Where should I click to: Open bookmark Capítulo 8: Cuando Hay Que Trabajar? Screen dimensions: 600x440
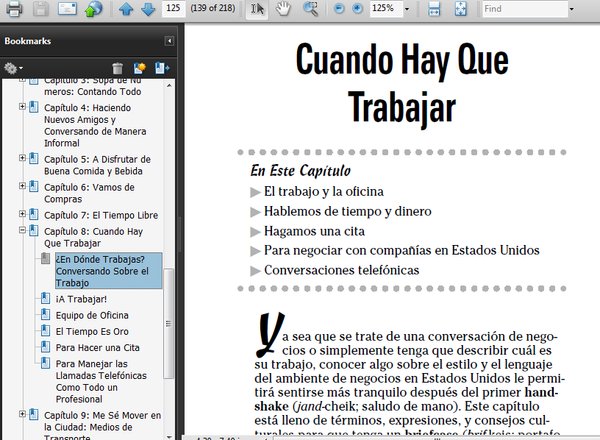coord(93,237)
